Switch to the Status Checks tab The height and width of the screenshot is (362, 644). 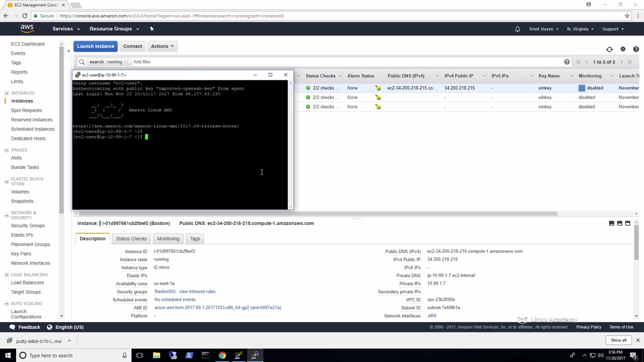click(131, 239)
